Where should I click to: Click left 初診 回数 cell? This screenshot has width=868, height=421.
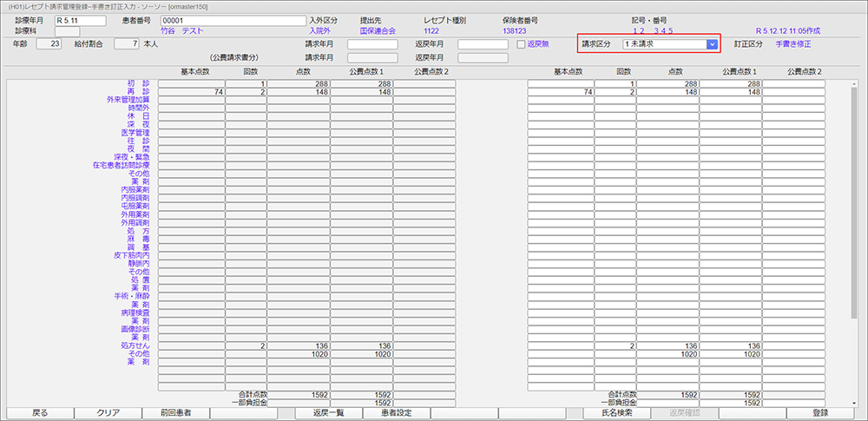tap(246, 83)
